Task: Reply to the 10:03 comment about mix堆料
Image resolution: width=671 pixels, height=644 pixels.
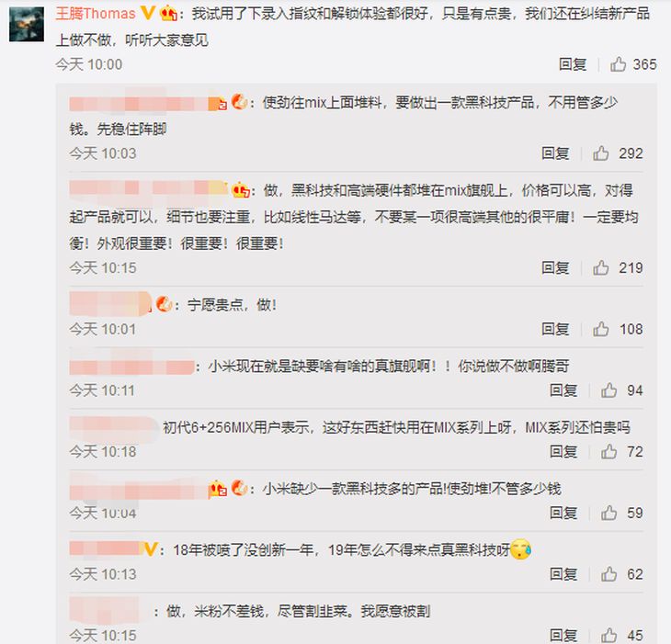Action: coord(555,153)
